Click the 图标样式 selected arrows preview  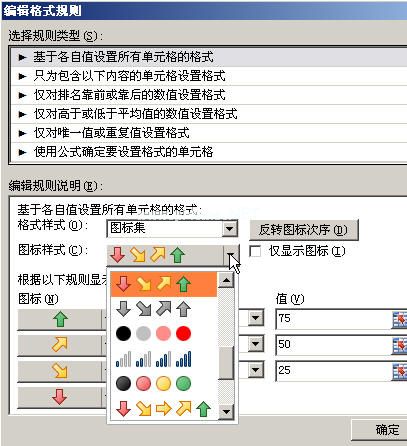coord(165,255)
